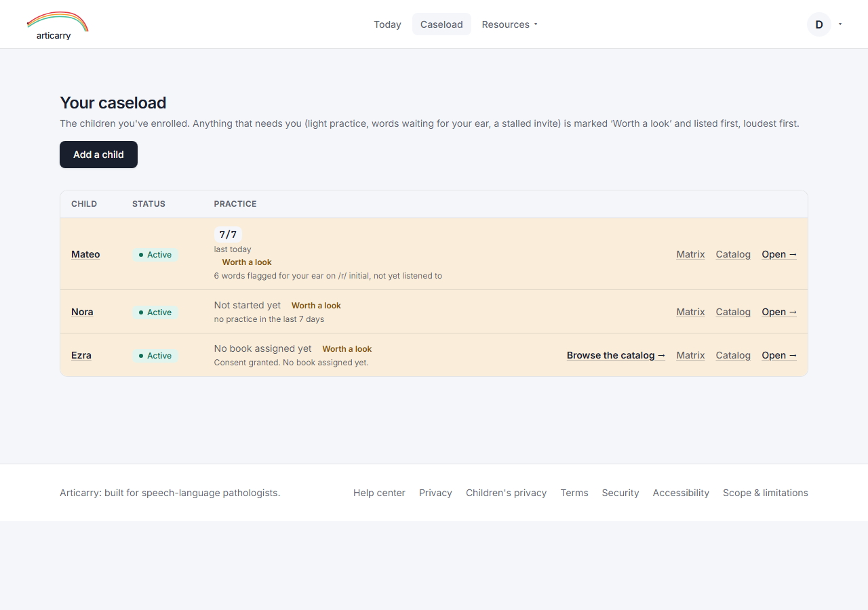Click Browse the catalog link for Ezra

[616, 355]
